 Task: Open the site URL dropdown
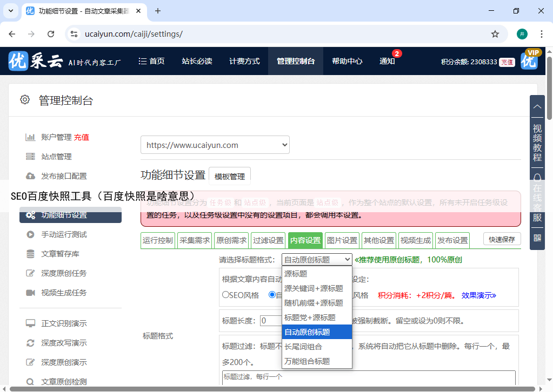tap(215, 145)
